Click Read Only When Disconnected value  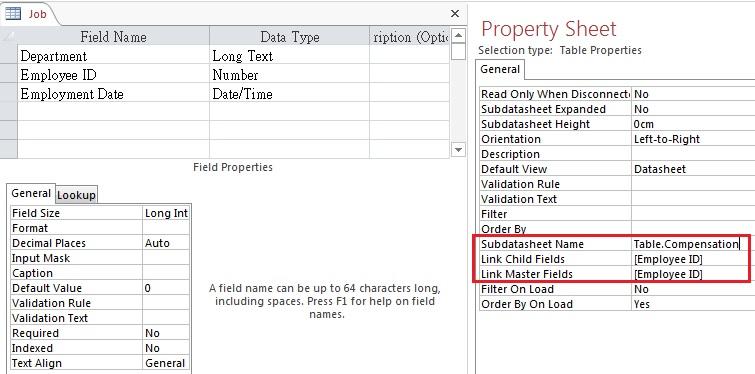[x=693, y=94]
